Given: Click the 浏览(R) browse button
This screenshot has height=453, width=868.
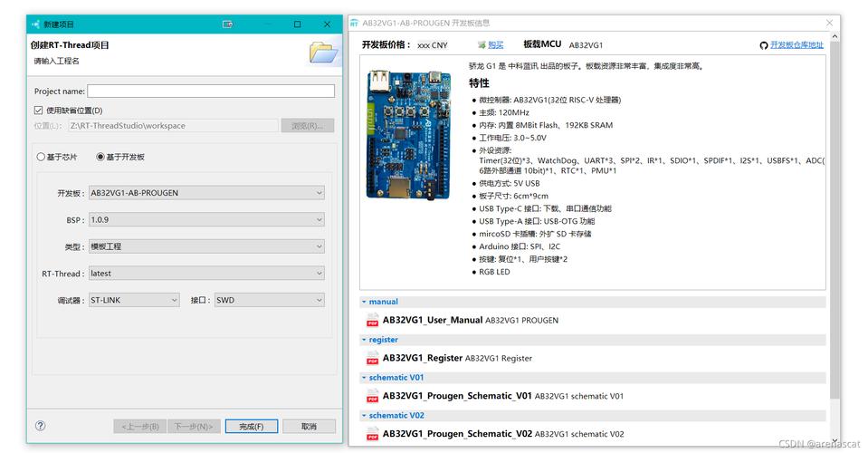Looking at the screenshot, I should coord(307,126).
